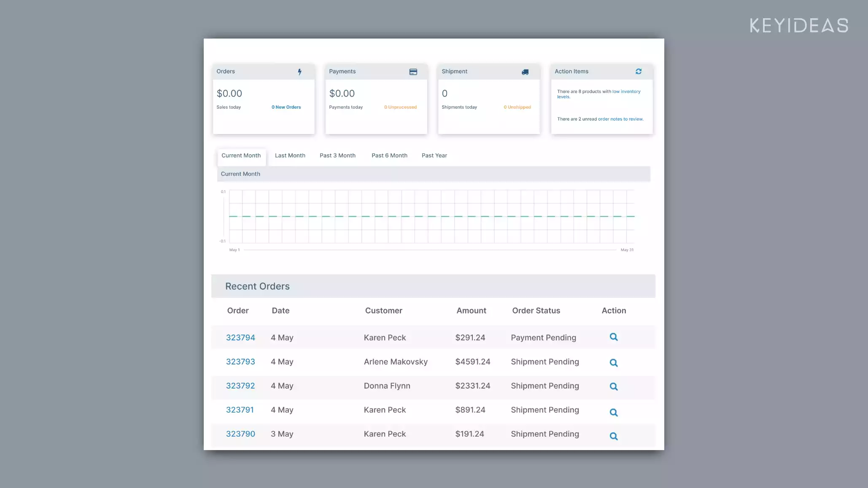Image resolution: width=868 pixels, height=488 pixels.
Task: Click the Recent Orders heading
Action: 257,286
